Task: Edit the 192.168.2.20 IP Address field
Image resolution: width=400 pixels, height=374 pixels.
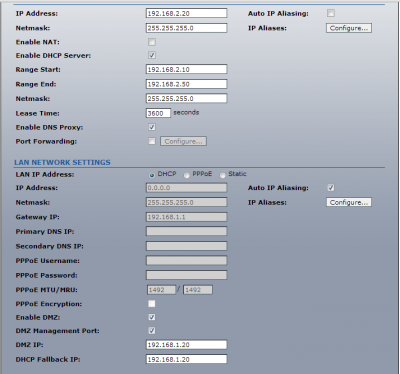Action: 186,13
